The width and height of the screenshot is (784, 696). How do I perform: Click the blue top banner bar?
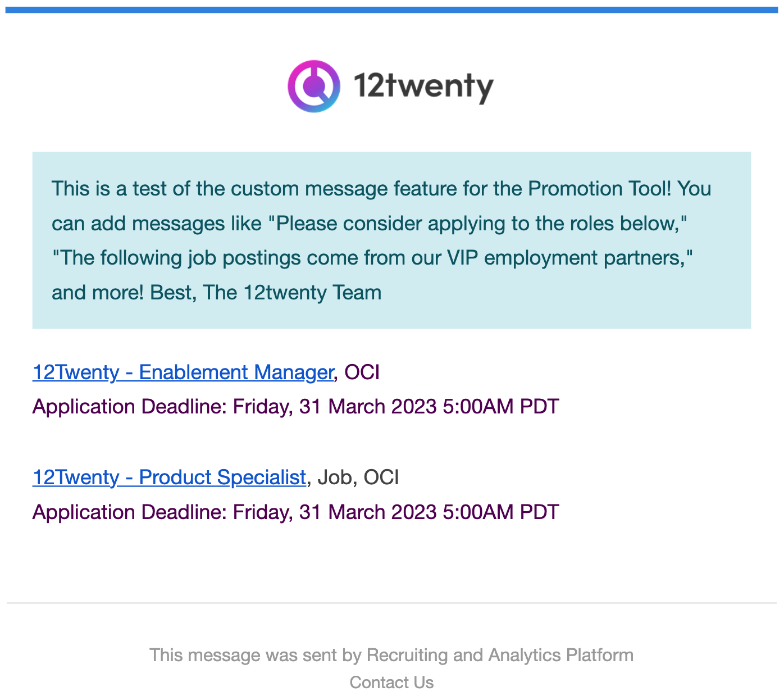click(x=391, y=10)
